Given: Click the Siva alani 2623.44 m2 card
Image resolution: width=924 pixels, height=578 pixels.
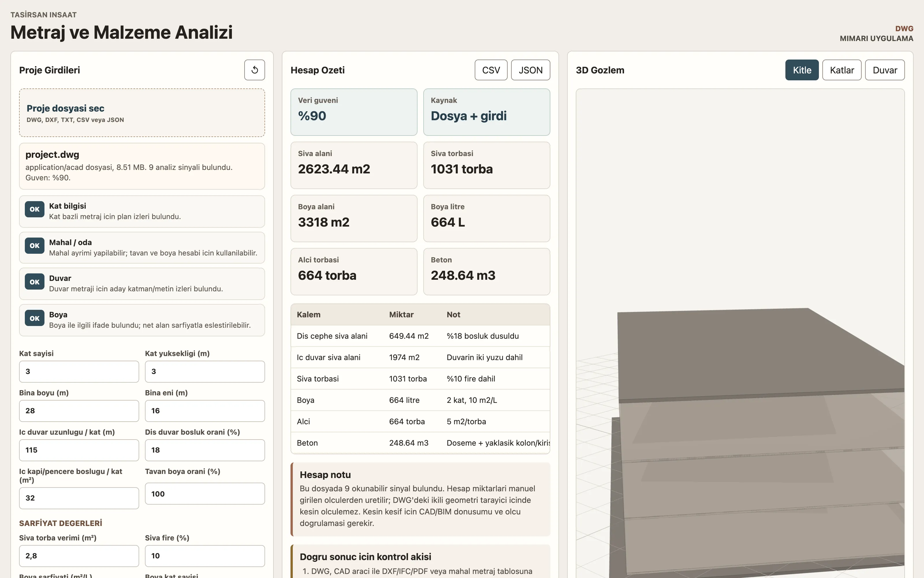Looking at the screenshot, I should pyautogui.click(x=354, y=165).
